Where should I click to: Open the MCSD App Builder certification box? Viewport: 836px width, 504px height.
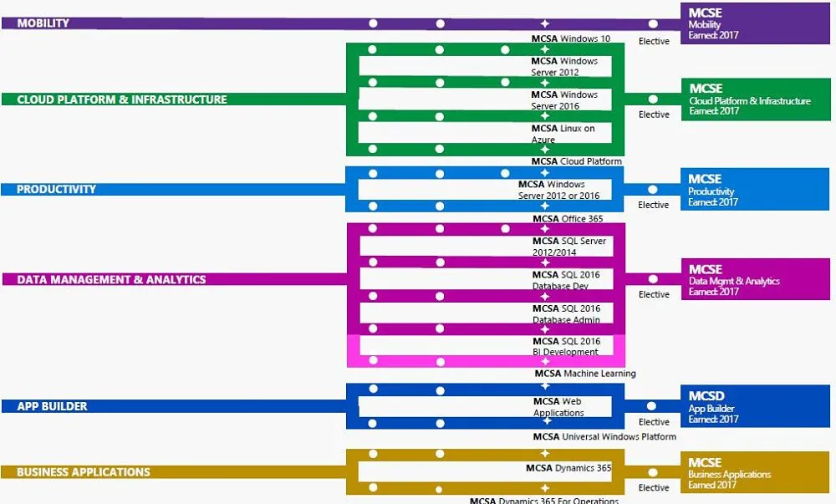[x=755, y=406]
